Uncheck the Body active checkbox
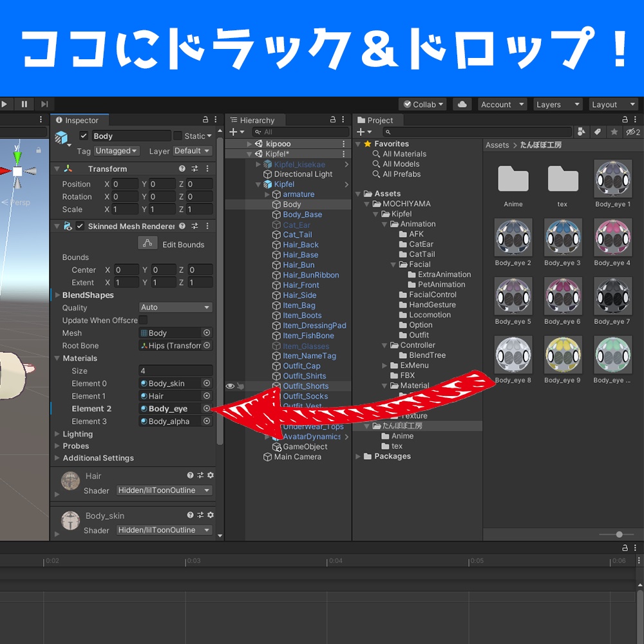644x644 pixels. [x=84, y=136]
